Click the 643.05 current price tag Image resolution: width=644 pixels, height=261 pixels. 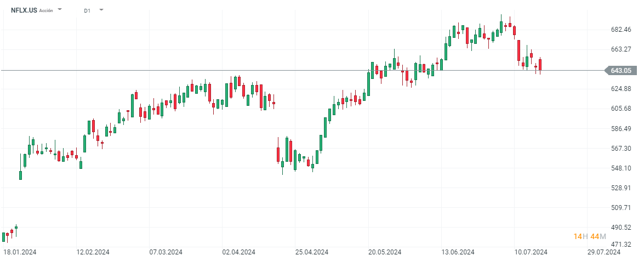[x=620, y=70]
